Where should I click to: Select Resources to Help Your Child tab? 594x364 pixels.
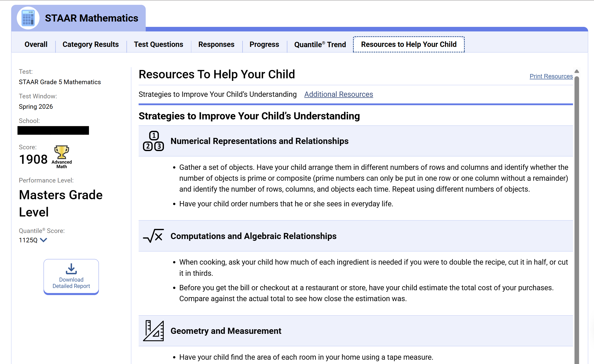[409, 44]
